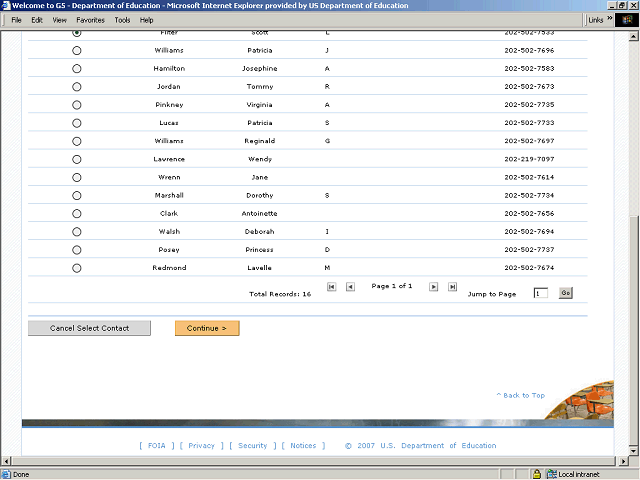Click the first name Dorothy
This screenshot has width=640, height=480.
260,196
